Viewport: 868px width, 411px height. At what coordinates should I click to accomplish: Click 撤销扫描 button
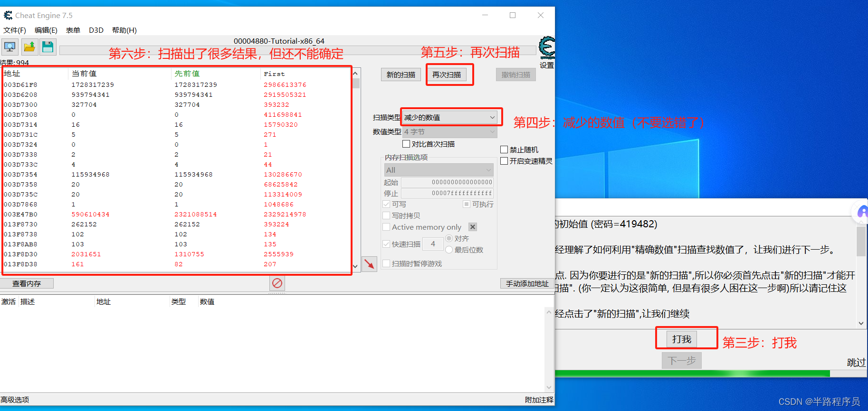tap(516, 75)
